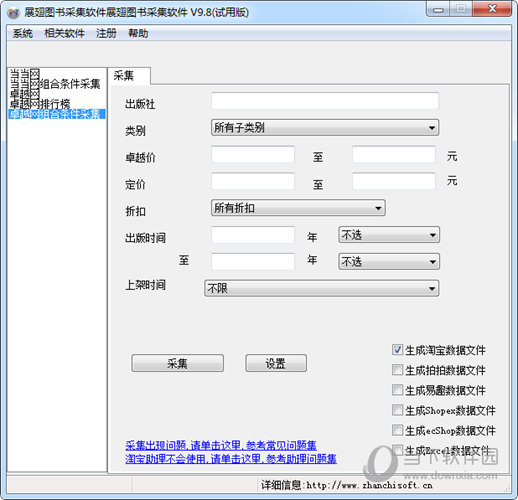Click the application icon in title bar
The height and width of the screenshot is (500, 518).
click(14, 13)
